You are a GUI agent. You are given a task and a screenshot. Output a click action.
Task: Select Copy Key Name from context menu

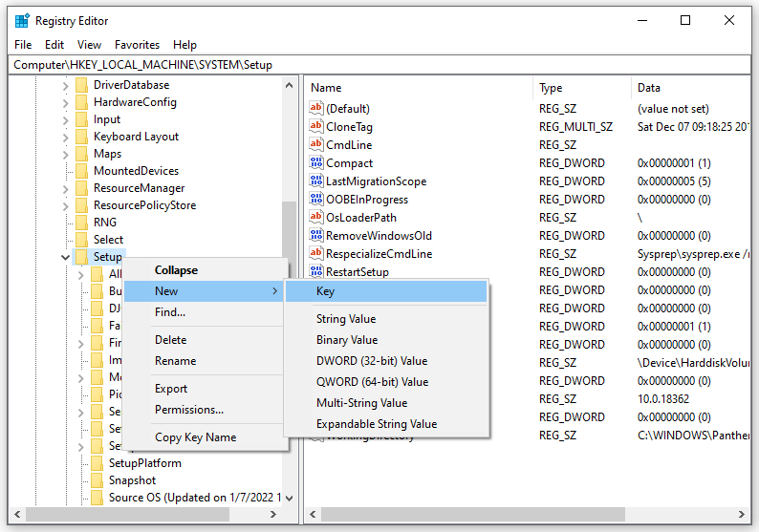click(x=204, y=437)
